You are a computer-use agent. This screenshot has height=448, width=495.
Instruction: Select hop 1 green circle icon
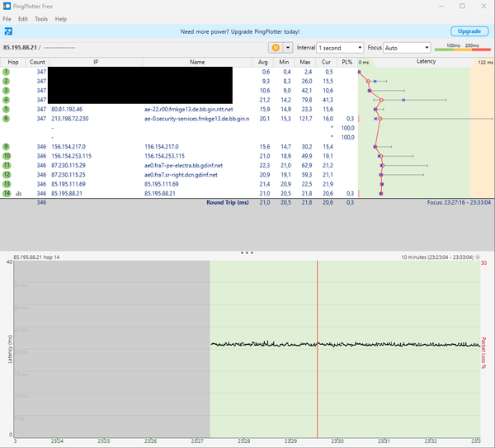click(6, 72)
